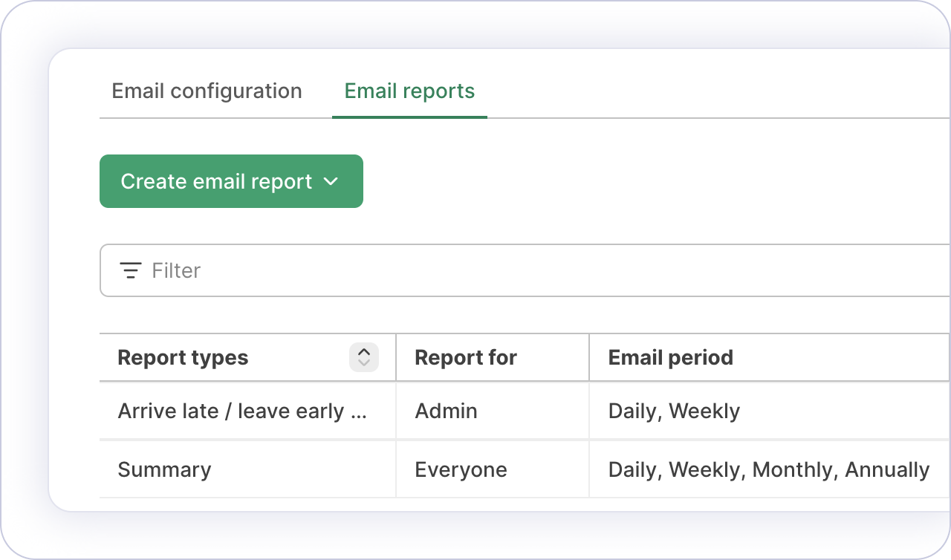Click Daily in the Summary report row

coord(633,470)
